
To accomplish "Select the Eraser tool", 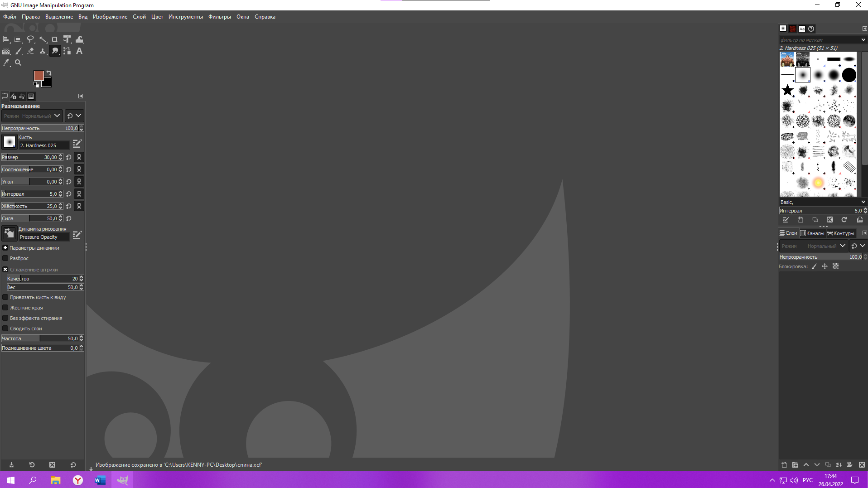I will [x=30, y=51].
